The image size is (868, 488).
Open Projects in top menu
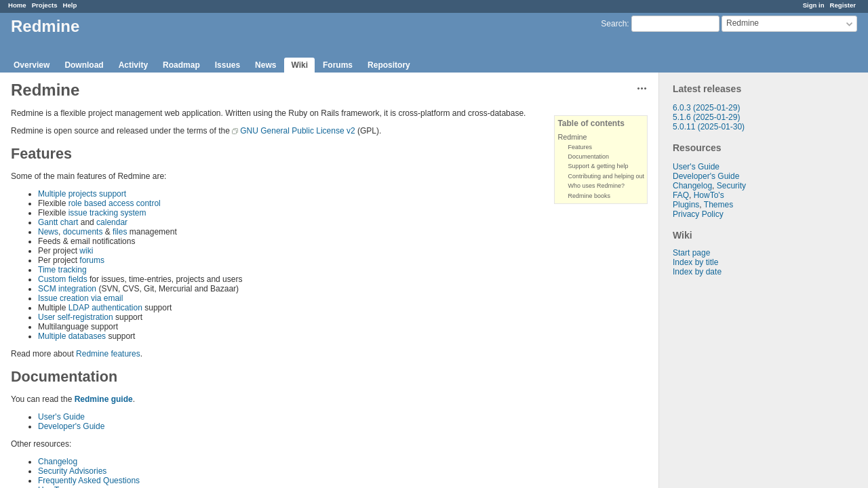(44, 5)
